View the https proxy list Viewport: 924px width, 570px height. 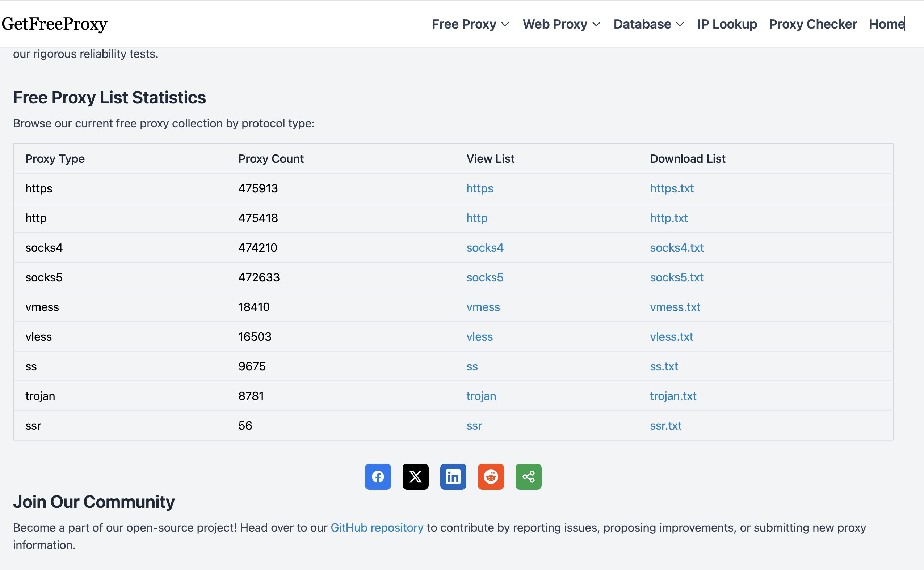click(x=479, y=188)
